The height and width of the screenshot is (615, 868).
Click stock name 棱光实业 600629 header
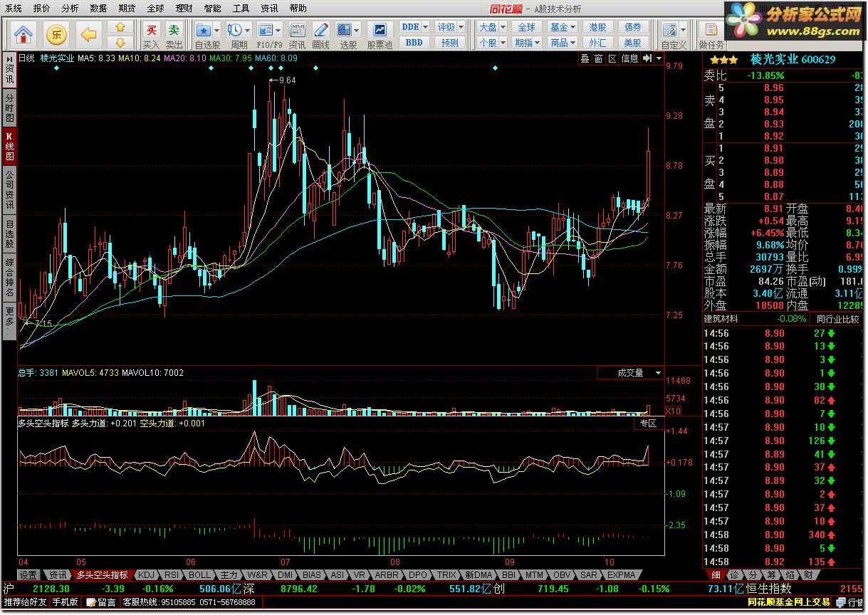coord(793,59)
